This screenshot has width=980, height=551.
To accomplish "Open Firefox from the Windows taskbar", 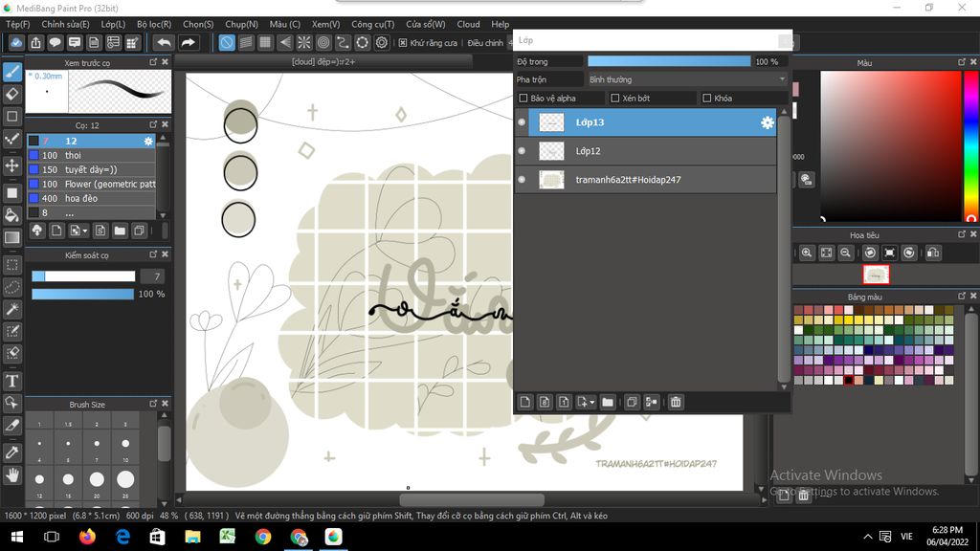I will click(x=87, y=537).
